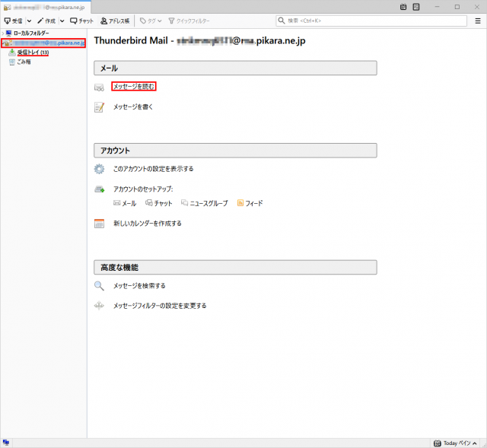Click the フィード feed setup icon
Image resolution: width=487 pixels, height=448 pixels.
click(x=240, y=203)
